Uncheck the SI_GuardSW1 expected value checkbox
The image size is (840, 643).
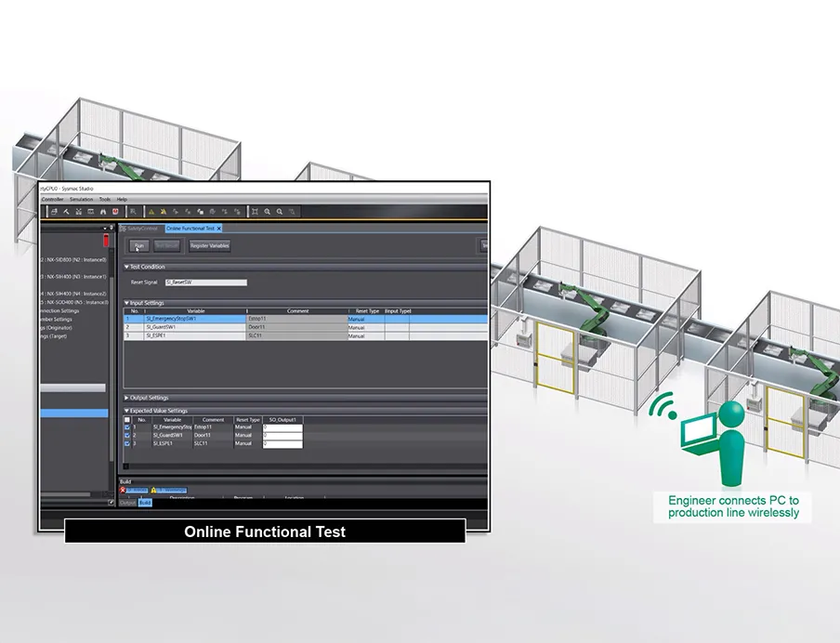click(127, 435)
